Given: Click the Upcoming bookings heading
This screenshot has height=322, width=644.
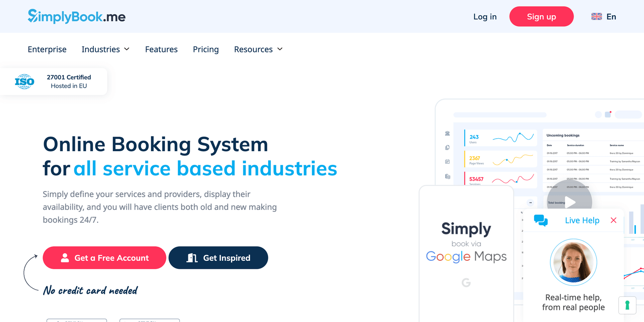Looking at the screenshot, I should [x=563, y=135].
